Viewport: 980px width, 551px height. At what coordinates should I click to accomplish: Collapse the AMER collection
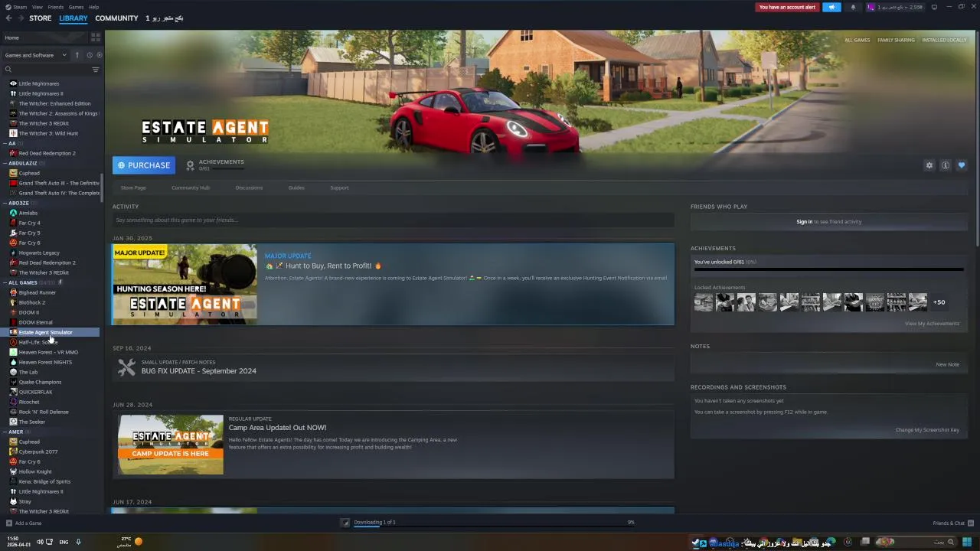[x=5, y=432]
